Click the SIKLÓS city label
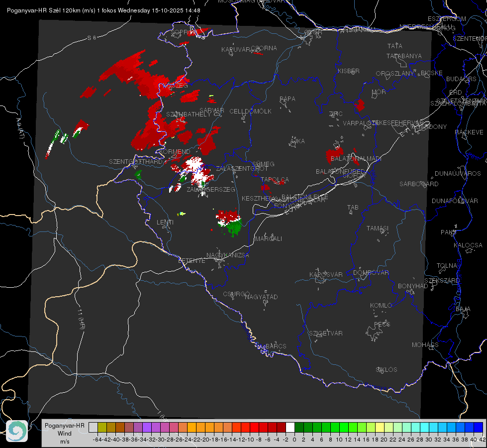The image size is (487, 448). coord(387,370)
